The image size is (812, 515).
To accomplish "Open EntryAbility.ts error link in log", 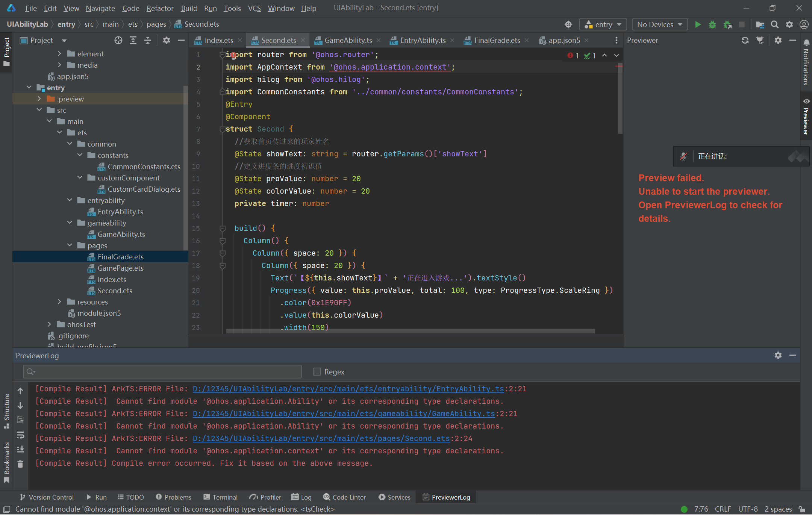I will 348,389.
